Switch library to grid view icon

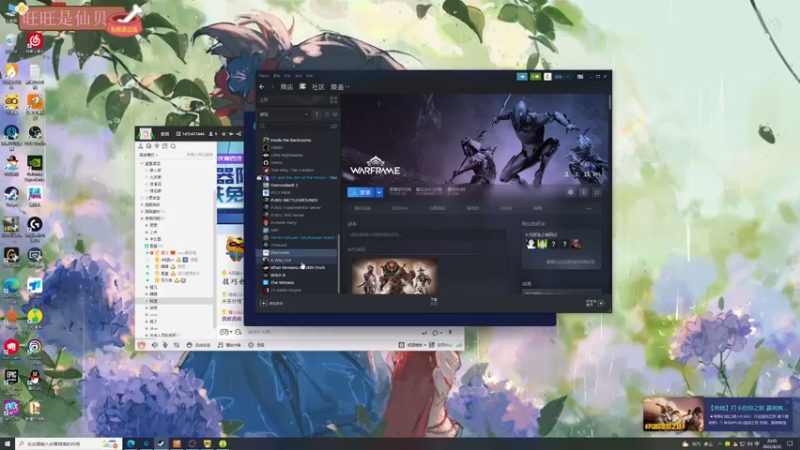(x=333, y=100)
